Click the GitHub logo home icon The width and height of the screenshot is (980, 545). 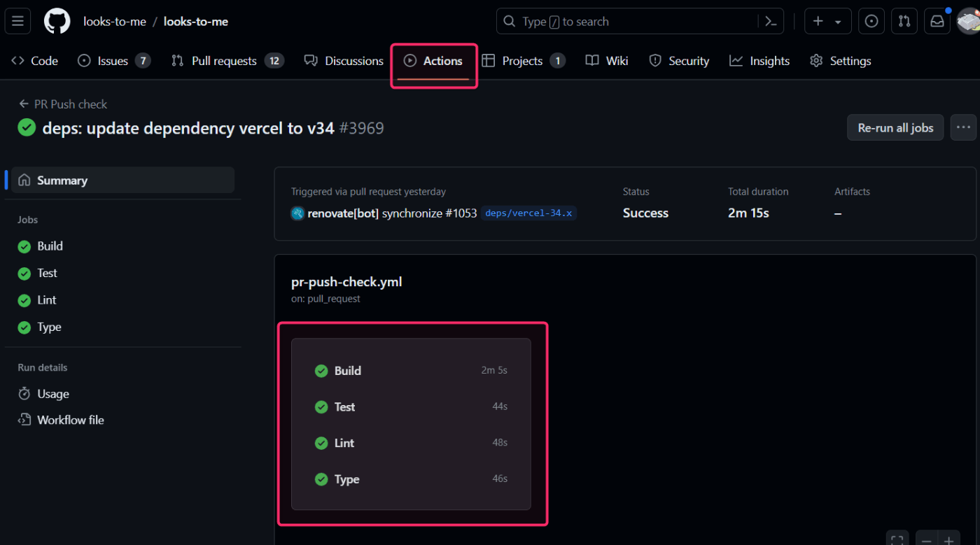[57, 22]
